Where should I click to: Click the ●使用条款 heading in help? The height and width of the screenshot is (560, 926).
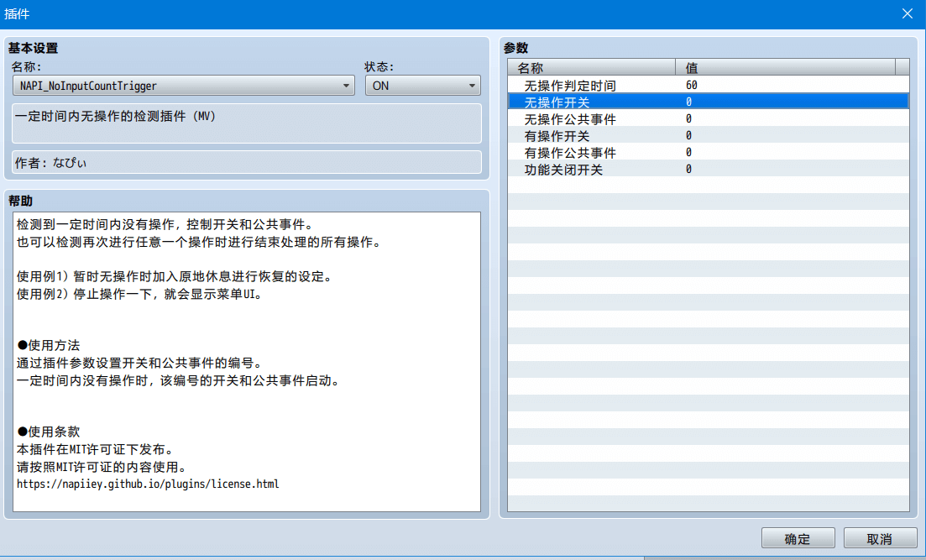tap(49, 432)
